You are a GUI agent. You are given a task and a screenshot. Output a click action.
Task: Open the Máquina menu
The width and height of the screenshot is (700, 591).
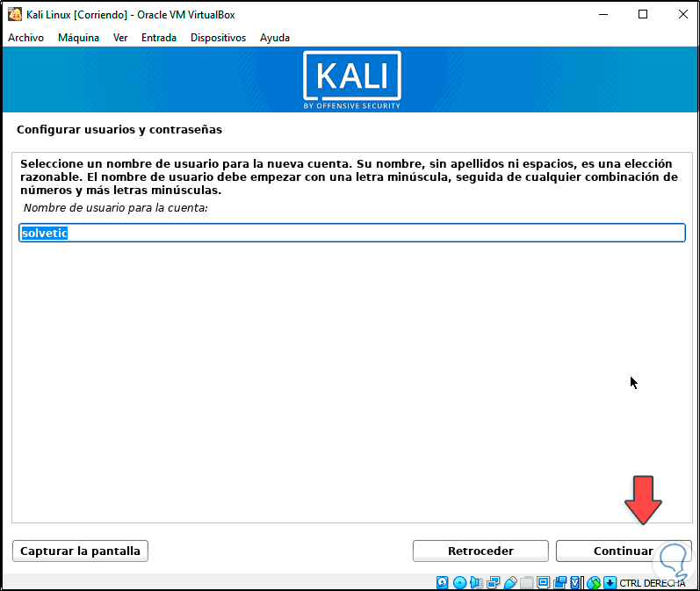[x=78, y=38]
